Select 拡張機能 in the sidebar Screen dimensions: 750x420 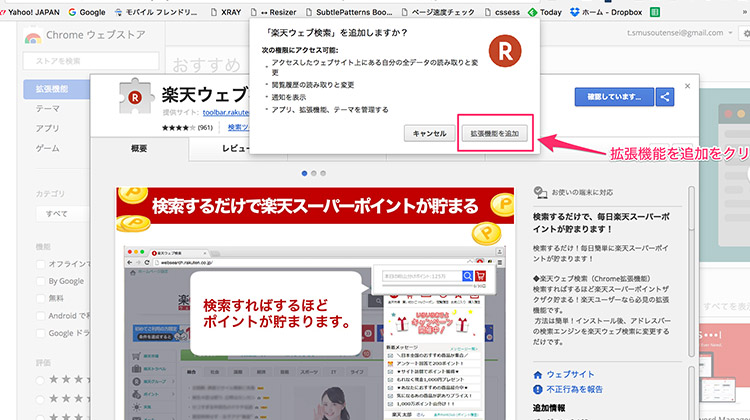click(x=56, y=89)
